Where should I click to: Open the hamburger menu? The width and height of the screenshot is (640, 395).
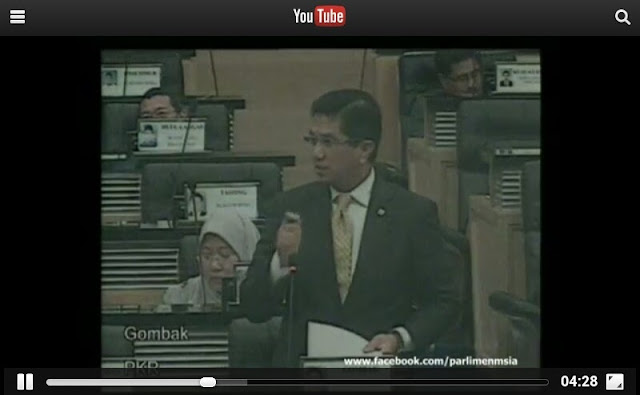tap(18, 17)
